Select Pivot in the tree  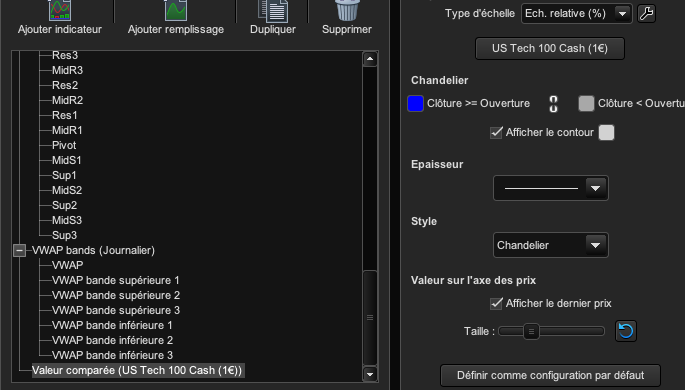click(x=64, y=145)
